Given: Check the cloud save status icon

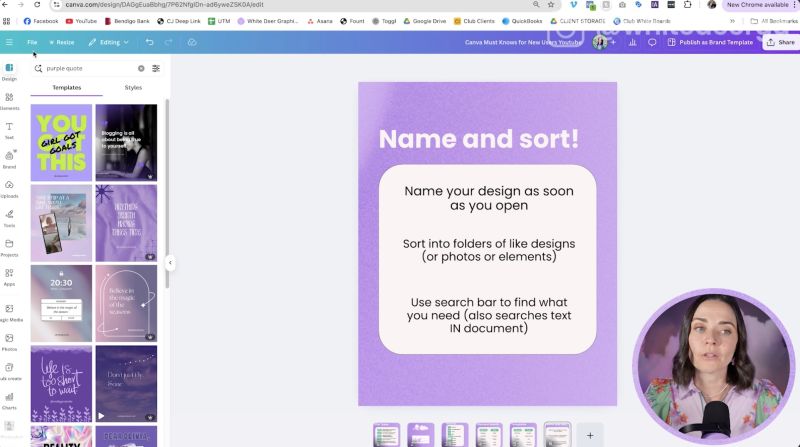Looking at the screenshot, I should click(x=192, y=42).
